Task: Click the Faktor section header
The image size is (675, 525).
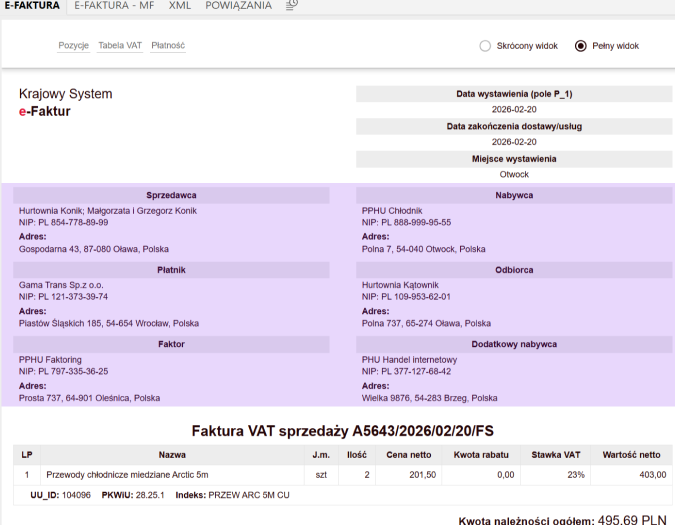Action: (x=171, y=344)
